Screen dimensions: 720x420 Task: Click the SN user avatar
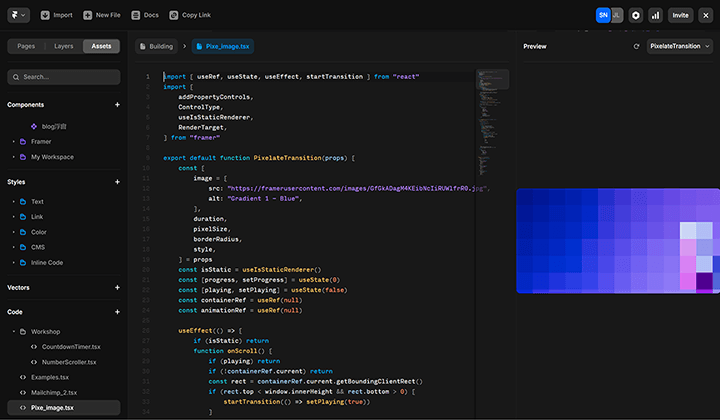pyautogui.click(x=603, y=15)
